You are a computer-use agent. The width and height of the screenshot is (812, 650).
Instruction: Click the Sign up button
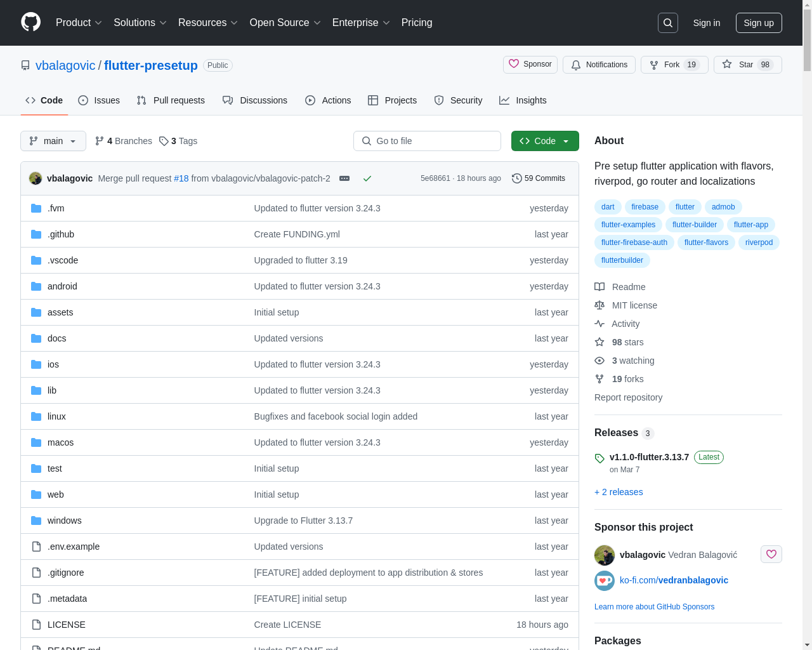coord(759,23)
